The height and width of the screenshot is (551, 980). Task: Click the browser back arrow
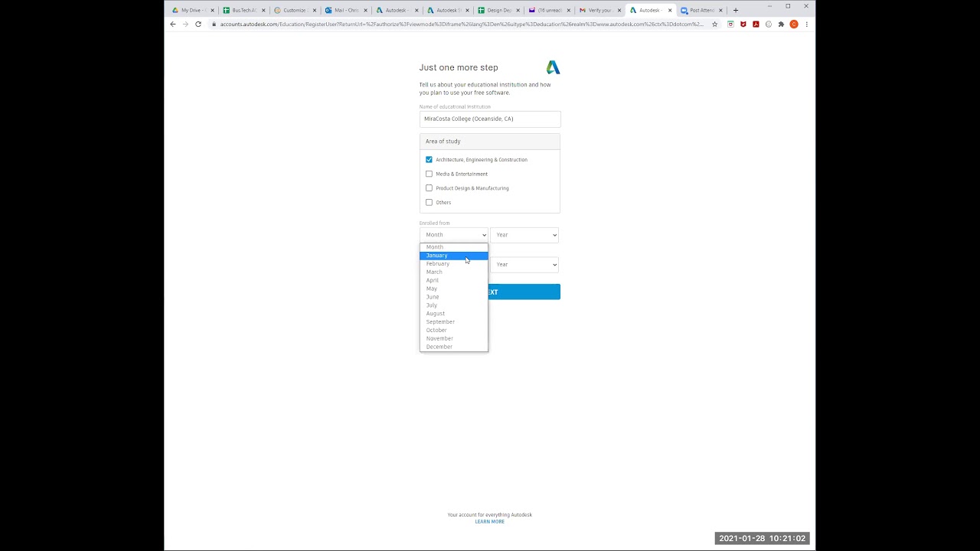pos(173,24)
